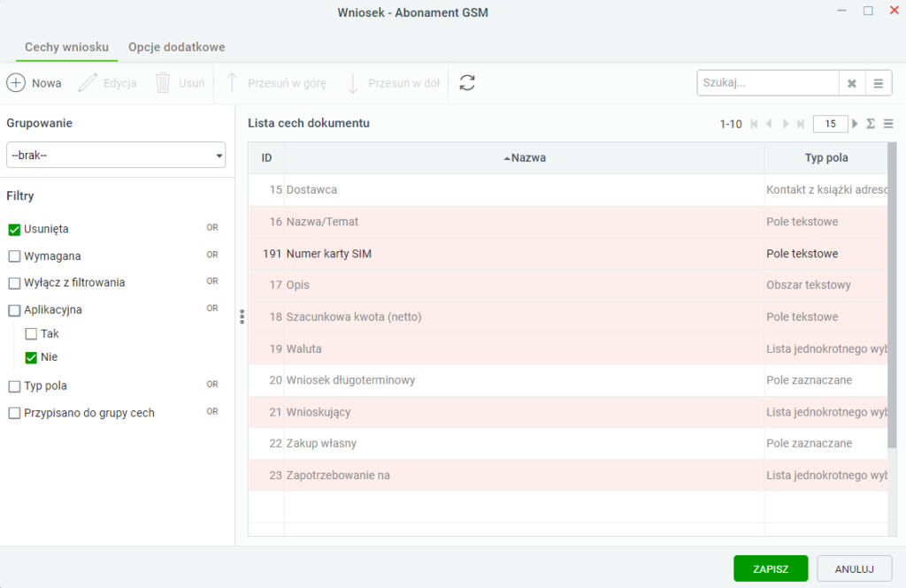
Task: Sort by the Nazwa column header
Action: (x=525, y=157)
